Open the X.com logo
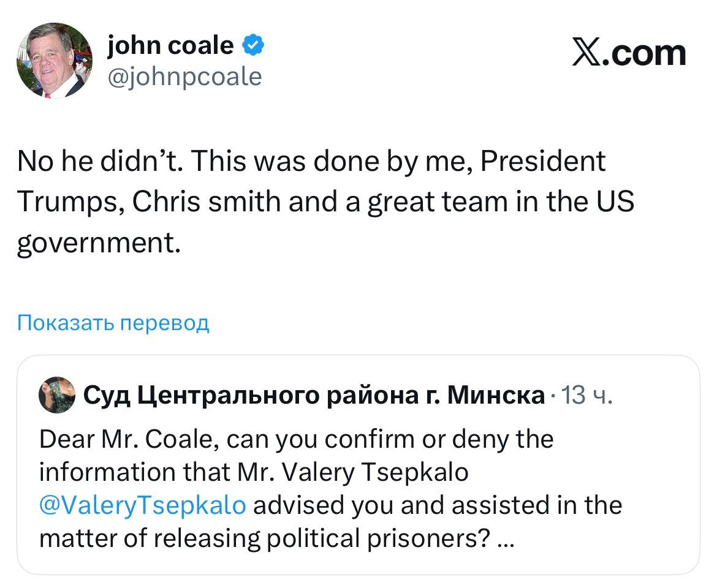This screenshot has height=588, width=717. click(x=629, y=53)
